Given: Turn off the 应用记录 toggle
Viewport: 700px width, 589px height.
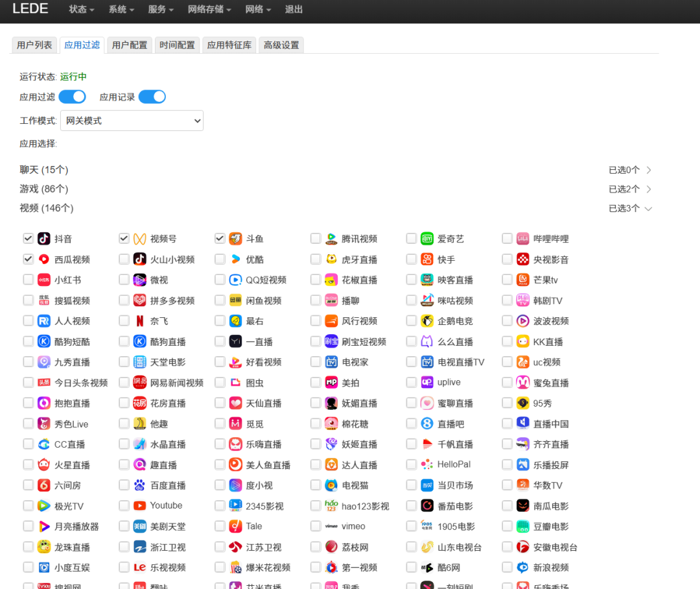Looking at the screenshot, I should [152, 96].
